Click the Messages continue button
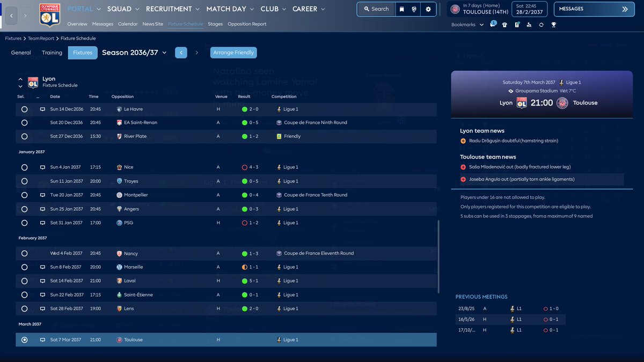The width and height of the screenshot is (644, 362). [x=594, y=9]
